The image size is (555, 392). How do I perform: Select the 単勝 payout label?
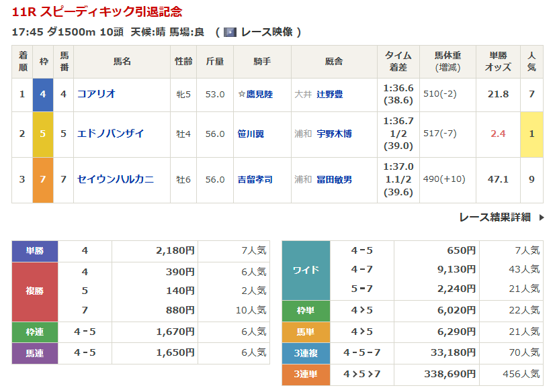click(35, 251)
